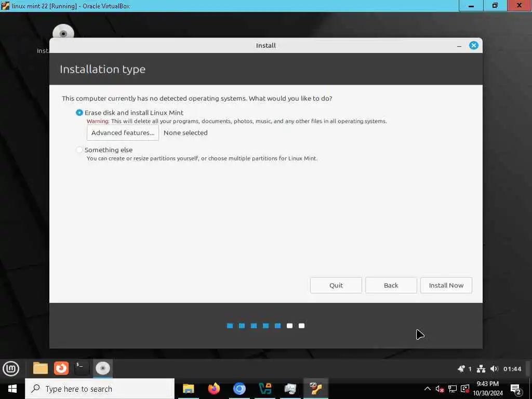532x399 pixels.
Task: Show hidden Windows tray icons
Action: pos(428,389)
